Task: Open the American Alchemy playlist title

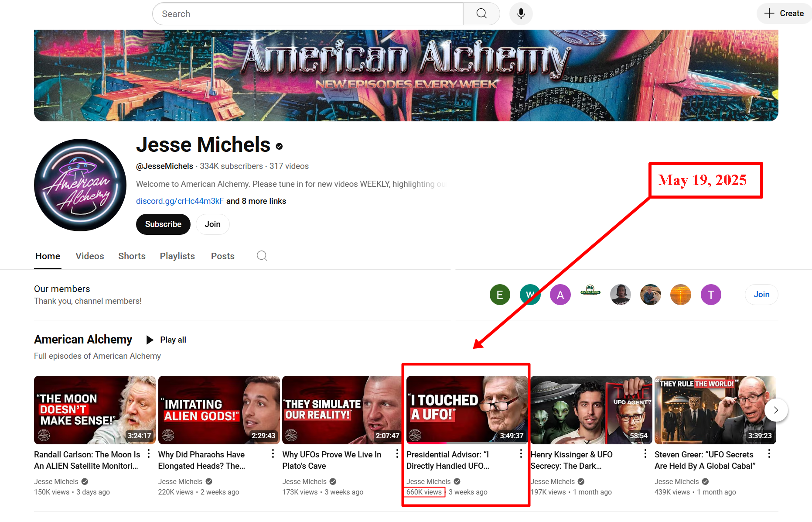Action: click(83, 340)
